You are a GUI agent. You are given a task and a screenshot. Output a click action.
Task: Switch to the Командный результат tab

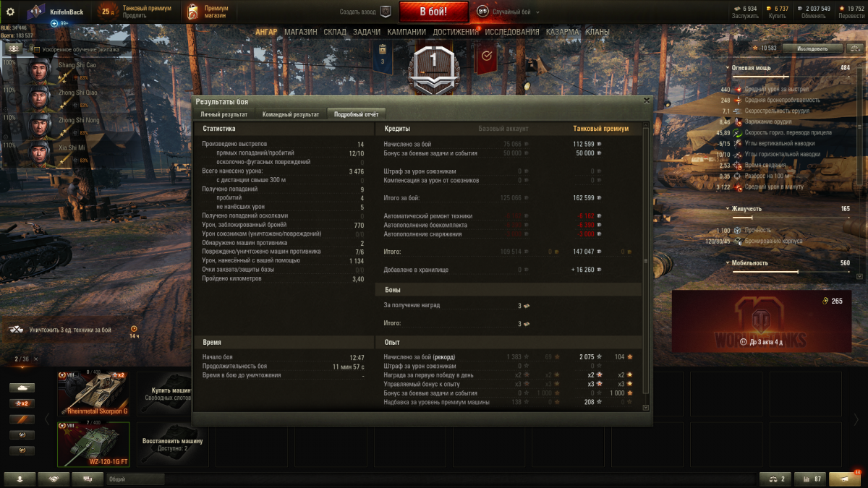coord(291,114)
